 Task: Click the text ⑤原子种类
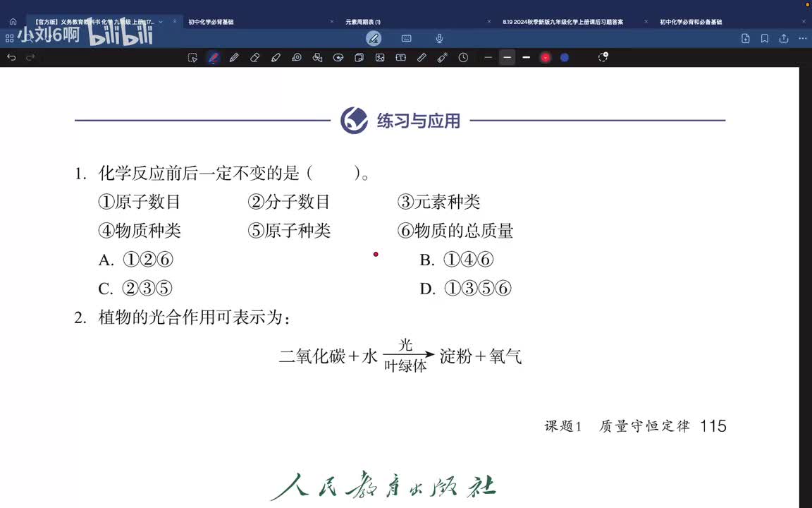(289, 231)
